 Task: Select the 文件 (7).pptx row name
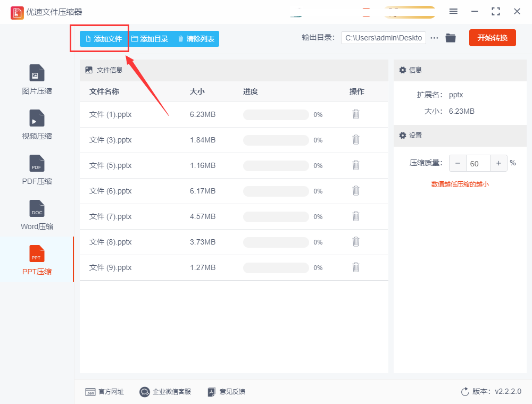tap(110, 216)
